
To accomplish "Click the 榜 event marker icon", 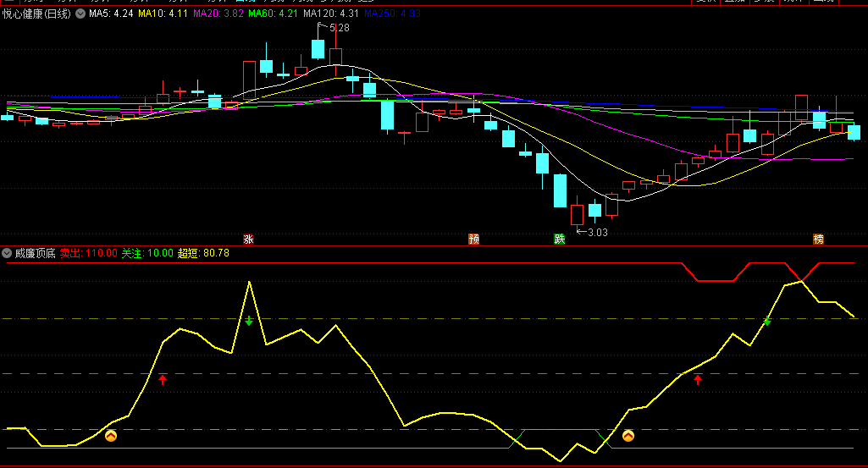I will tap(818, 239).
